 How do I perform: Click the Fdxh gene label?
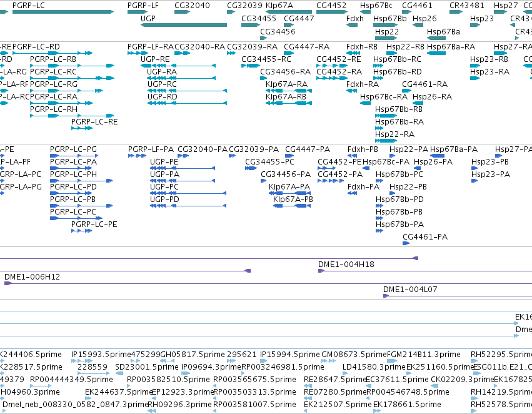click(355, 19)
